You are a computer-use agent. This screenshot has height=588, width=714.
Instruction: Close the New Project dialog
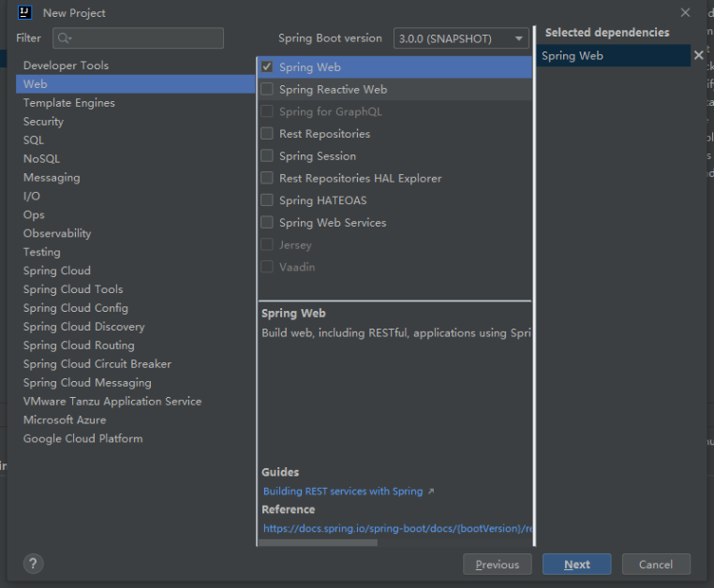click(x=685, y=13)
